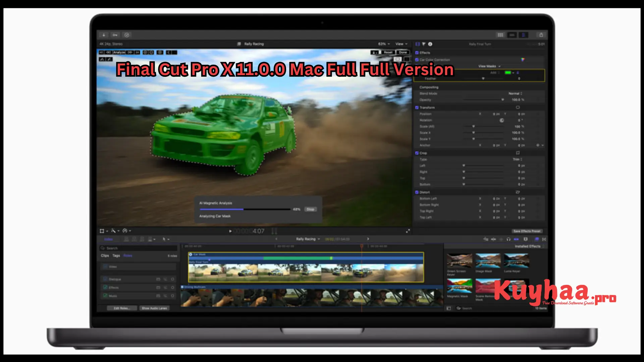644x362 pixels.
Task: Open the Installed Effects dropdown
Action: [530, 246]
